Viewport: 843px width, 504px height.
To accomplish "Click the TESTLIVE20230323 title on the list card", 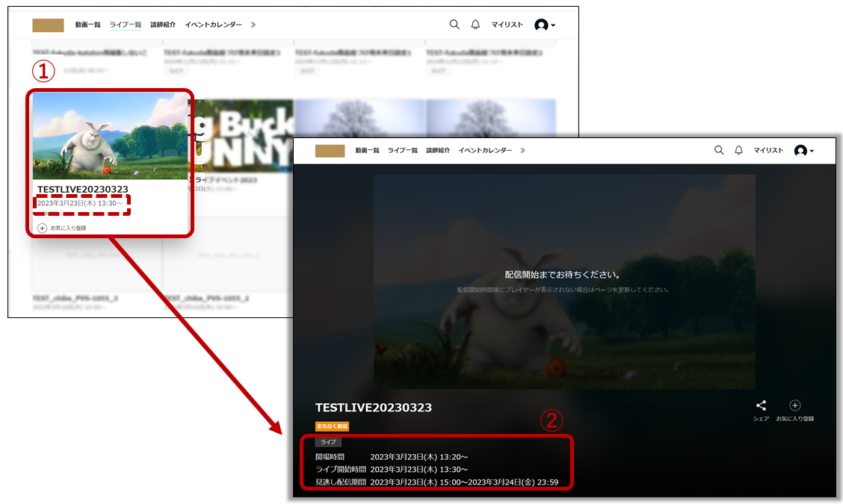I will coord(83,190).
